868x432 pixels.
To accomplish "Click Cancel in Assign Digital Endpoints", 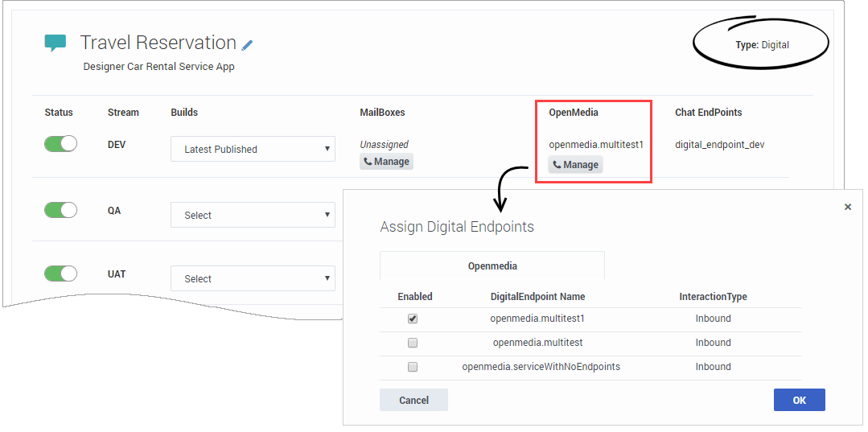I will click(413, 400).
